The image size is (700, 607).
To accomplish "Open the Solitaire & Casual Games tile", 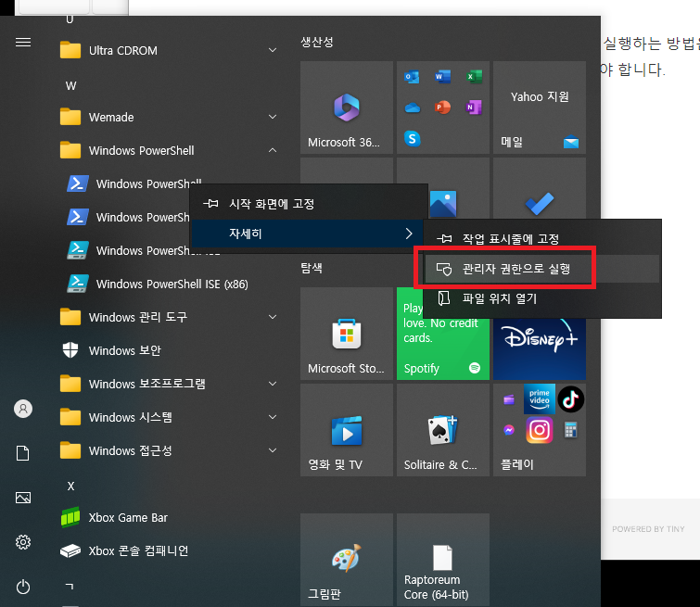I will 443,430.
